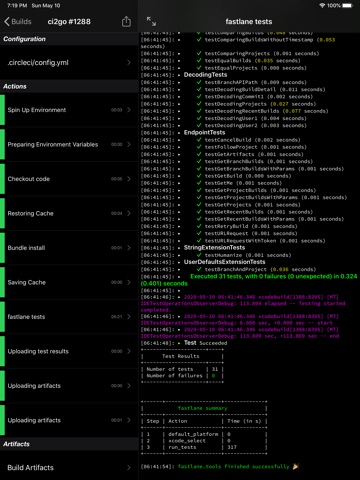The width and height of the screenshot is (360, 480).
Task: Tap the share icon in the header
Action: [x=126, y=22]
